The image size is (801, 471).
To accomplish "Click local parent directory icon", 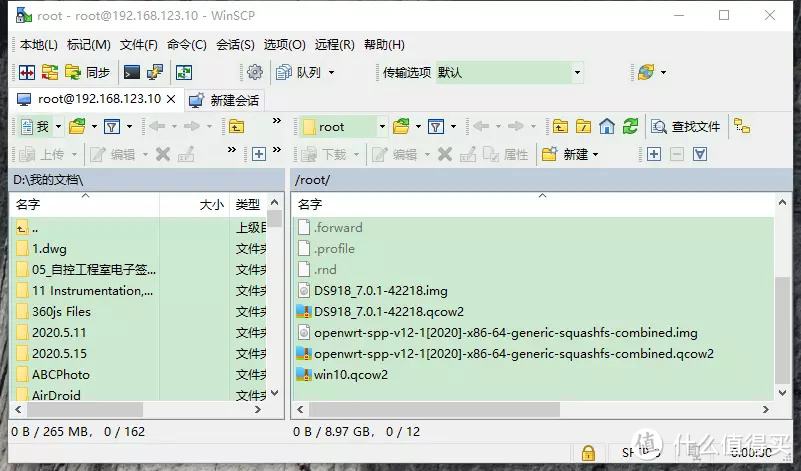I will pyautogui.click(x=236, y=127).
